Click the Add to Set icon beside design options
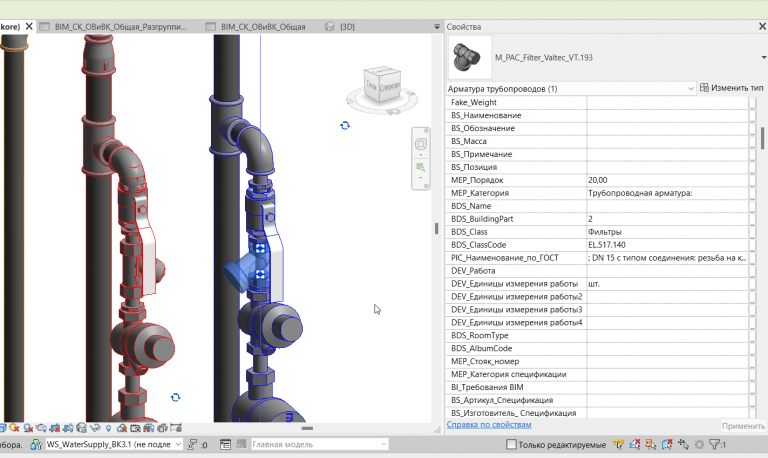This screenshot has width=768, height=458. (241, 444)
